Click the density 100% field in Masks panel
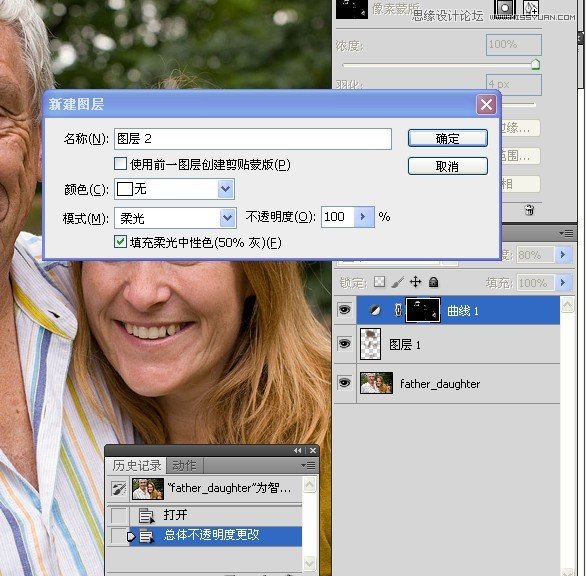 pyautogui.click(x=513, y=44)
